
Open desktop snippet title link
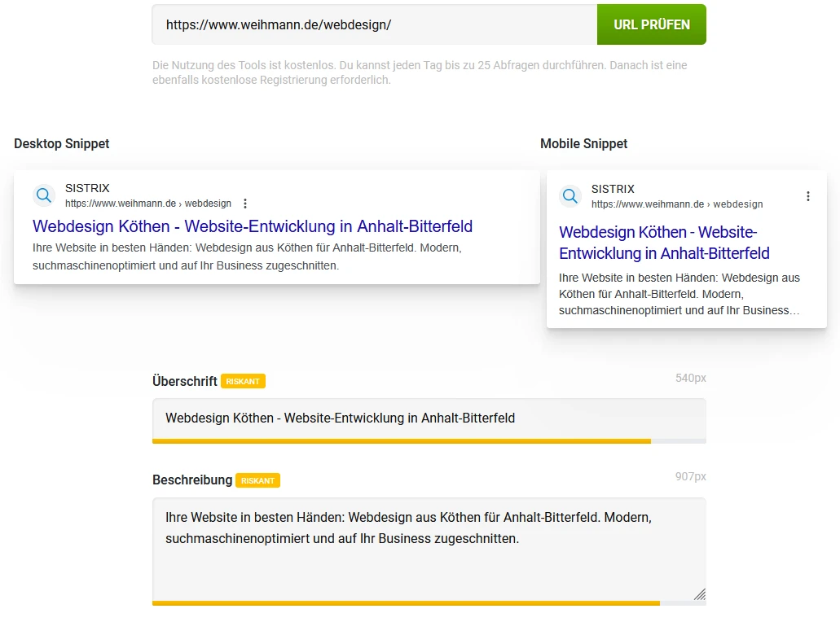[x=253, y=226]
